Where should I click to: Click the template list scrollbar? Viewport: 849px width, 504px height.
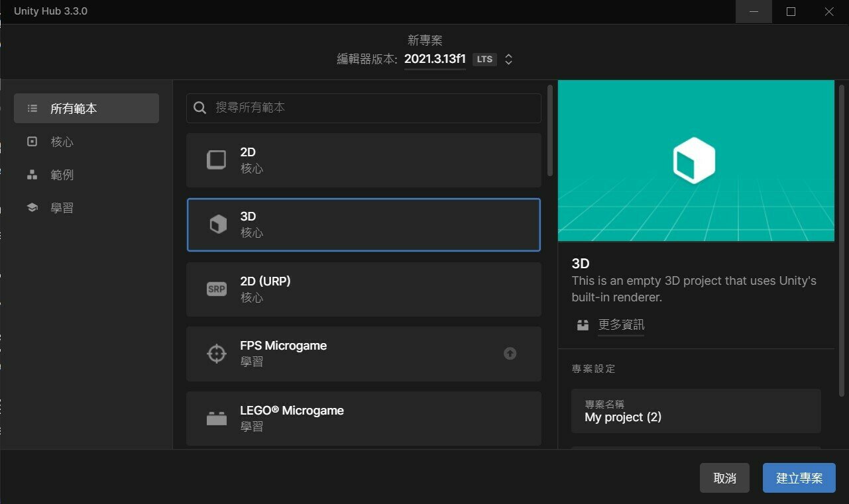coord(549,130)
